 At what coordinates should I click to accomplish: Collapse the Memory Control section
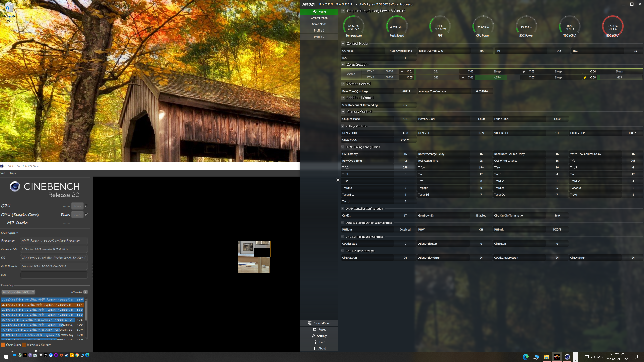[343, 112]
